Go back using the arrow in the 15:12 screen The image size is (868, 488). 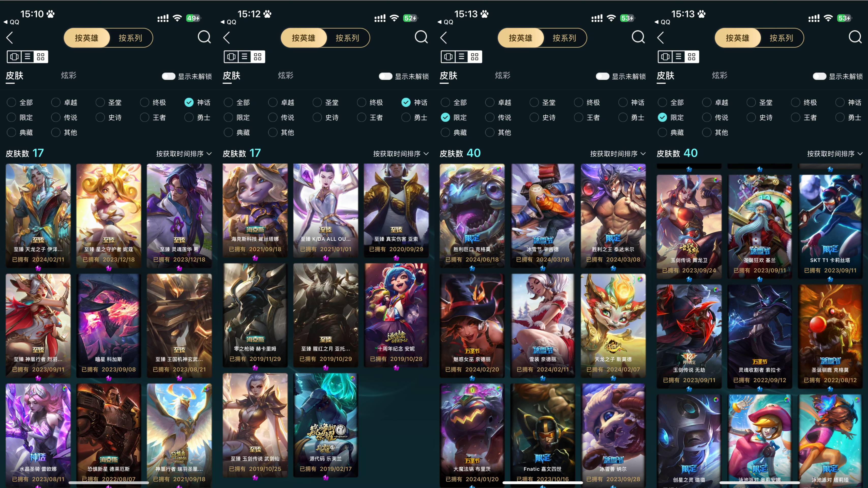point(227,38)
